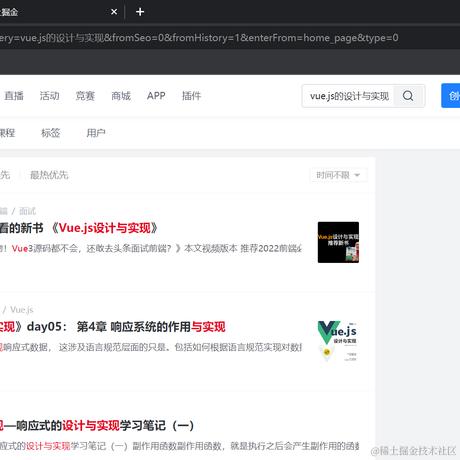This screenshot has height=460, width=460.
Task: Open a new browser tab
Action: 140,12
